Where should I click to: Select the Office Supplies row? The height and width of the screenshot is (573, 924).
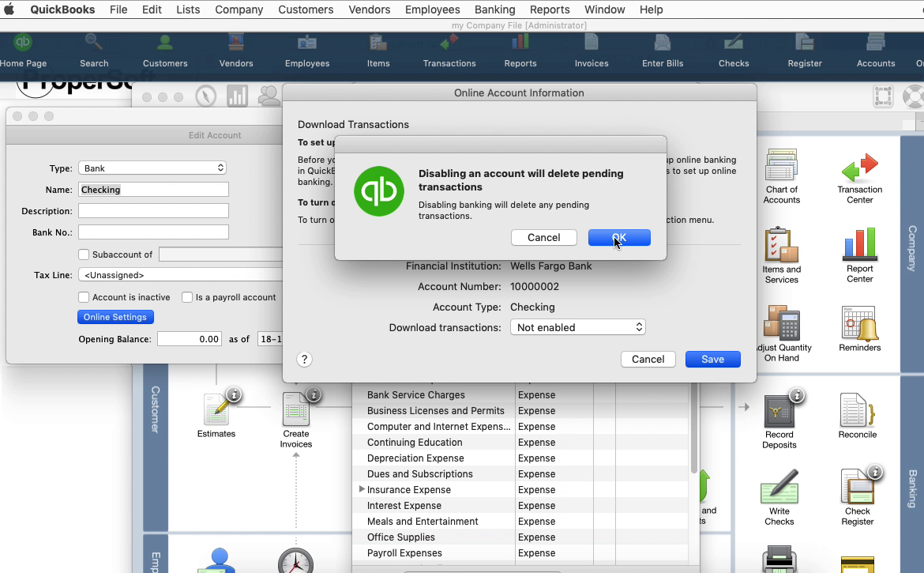tap(520, 537)
